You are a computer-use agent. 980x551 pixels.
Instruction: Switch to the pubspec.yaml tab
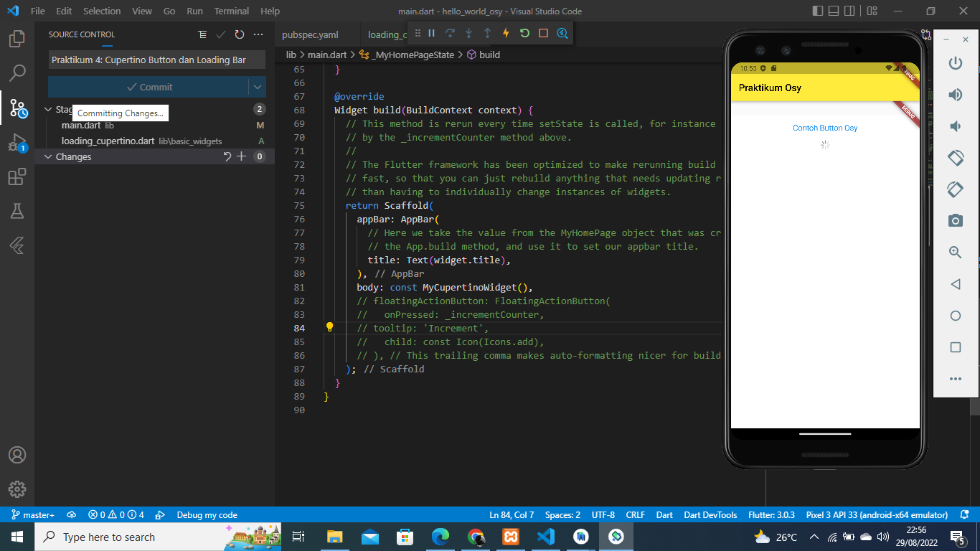[310, 34]
